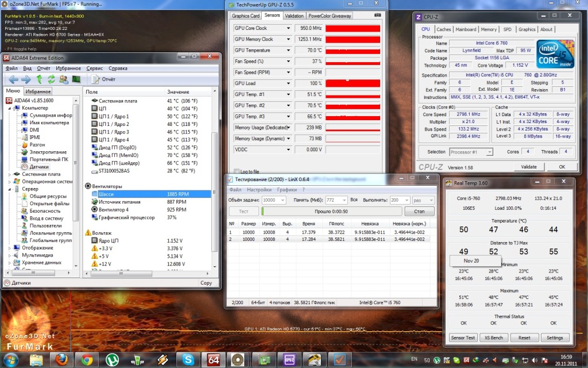Image resolution: width=588 pixels, height=368 pixels.
Task: Click the volume speaker icon in system tray
Action: tap(535, 360)
